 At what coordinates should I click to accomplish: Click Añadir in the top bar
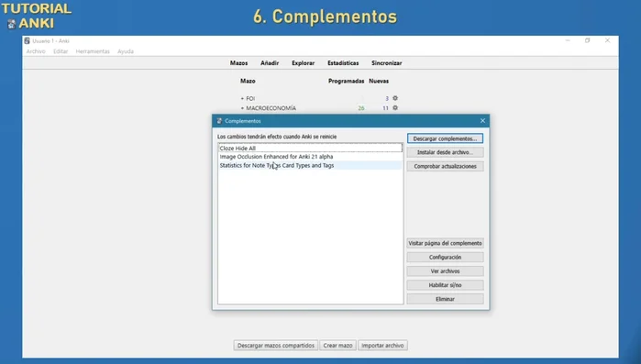click(270, 63)
